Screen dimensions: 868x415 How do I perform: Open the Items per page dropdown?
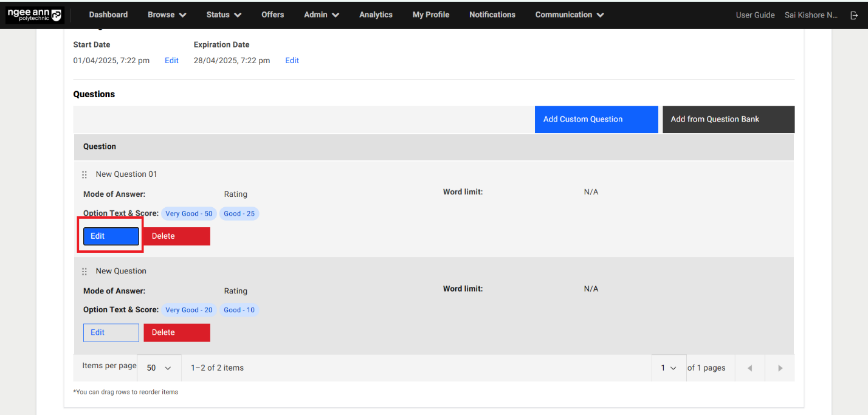point(159,368)
